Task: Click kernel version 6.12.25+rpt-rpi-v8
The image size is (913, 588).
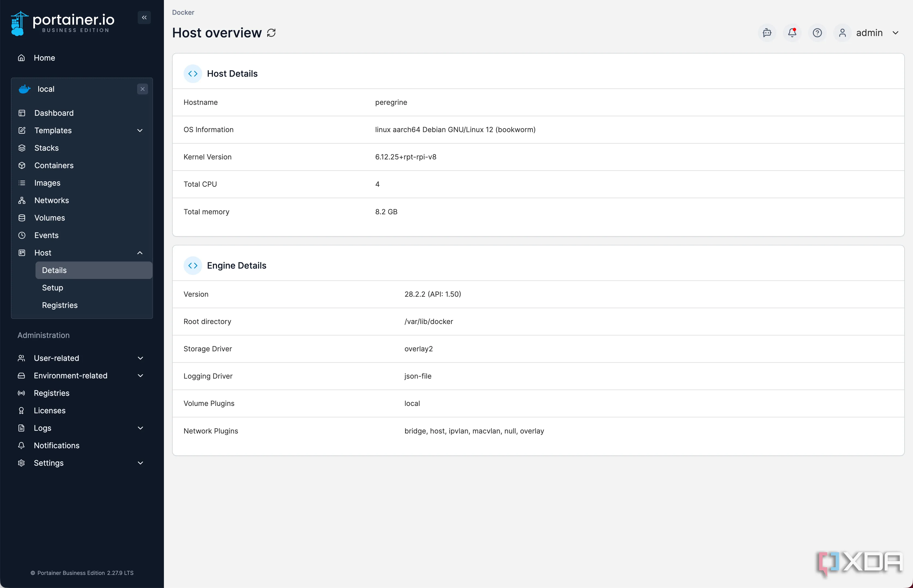Action: (x=406, y=157)
